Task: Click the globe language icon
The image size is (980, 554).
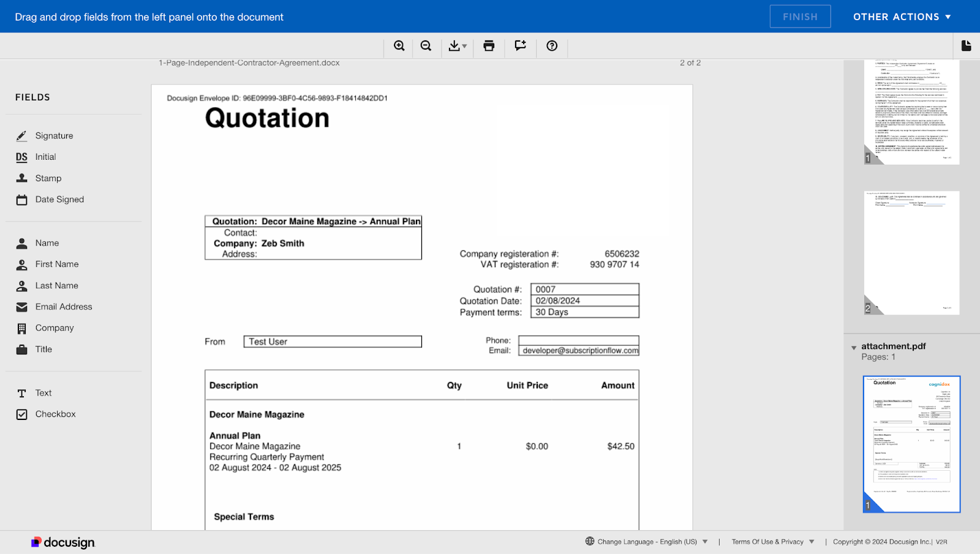Action: 590,541
